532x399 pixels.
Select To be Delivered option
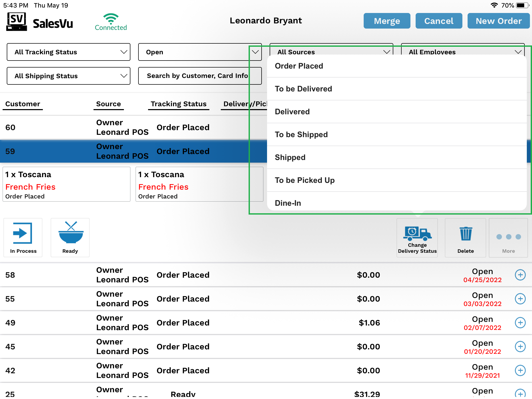coord(303,89)
